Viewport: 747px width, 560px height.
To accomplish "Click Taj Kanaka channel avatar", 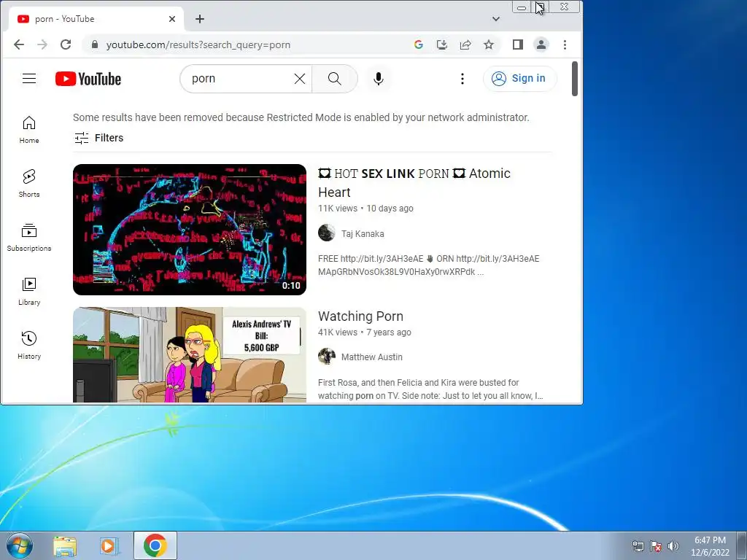I will click(x=326, y=233).
